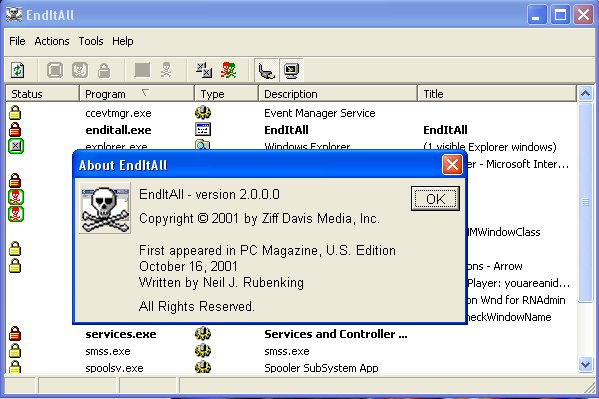The image size is (599, 399).
Task: Select the services.exe program entry
Action: [121, 334]
